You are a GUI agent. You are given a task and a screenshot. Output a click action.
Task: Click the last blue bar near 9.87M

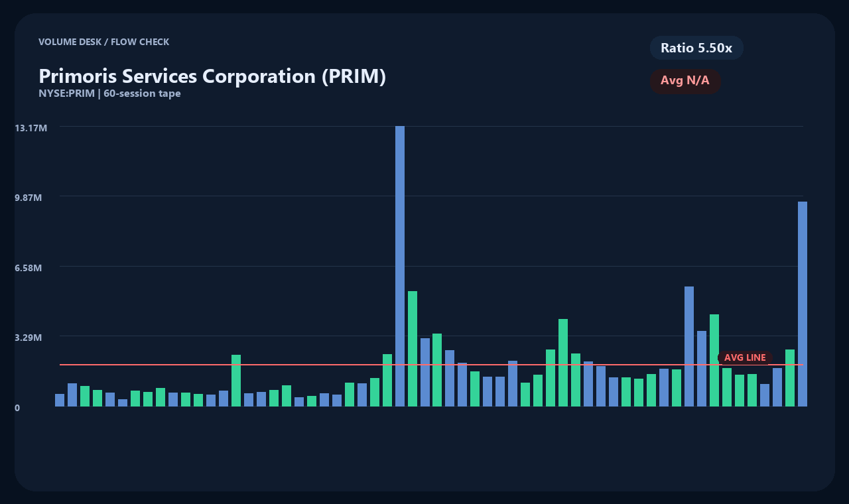coord(803,304)
